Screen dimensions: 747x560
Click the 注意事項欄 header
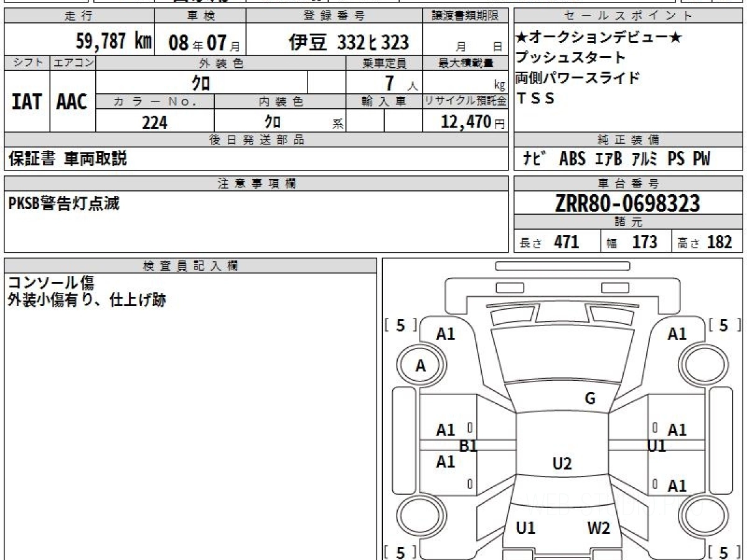[256, 184]
